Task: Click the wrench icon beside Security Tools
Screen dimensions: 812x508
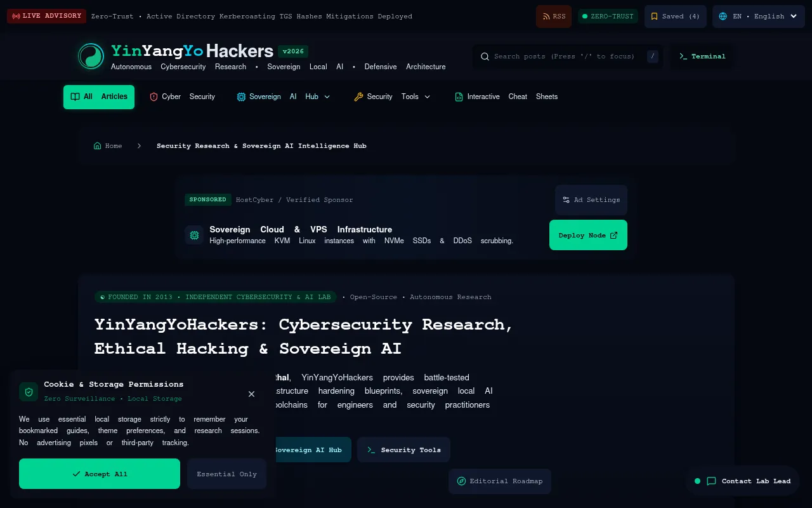Action: tap(358, 97)
